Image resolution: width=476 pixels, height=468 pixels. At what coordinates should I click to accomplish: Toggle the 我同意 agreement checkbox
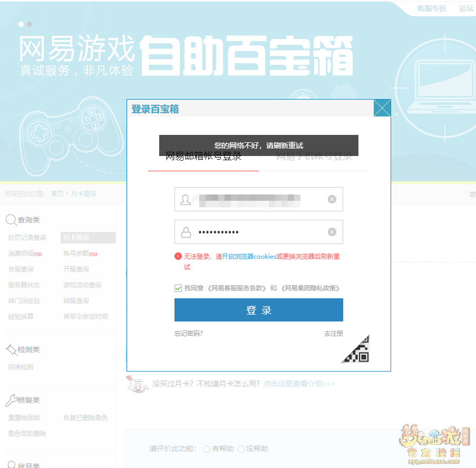178,288
